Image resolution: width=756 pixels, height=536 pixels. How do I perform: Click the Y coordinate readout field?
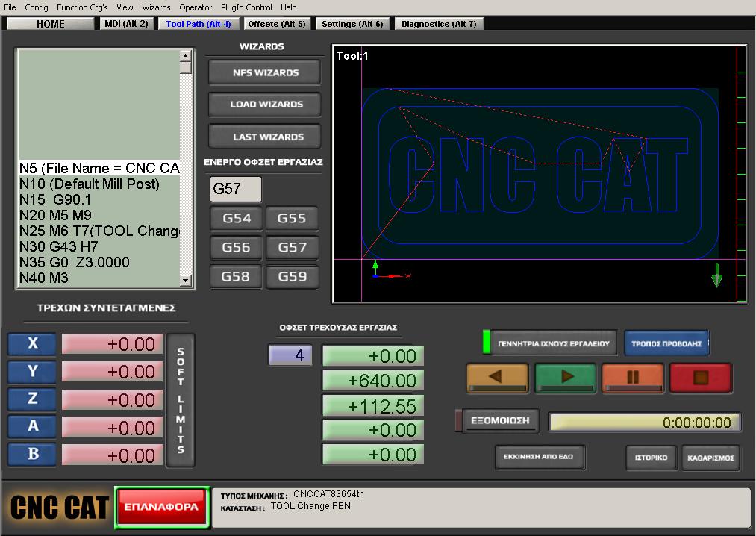(x=111, y=372)
